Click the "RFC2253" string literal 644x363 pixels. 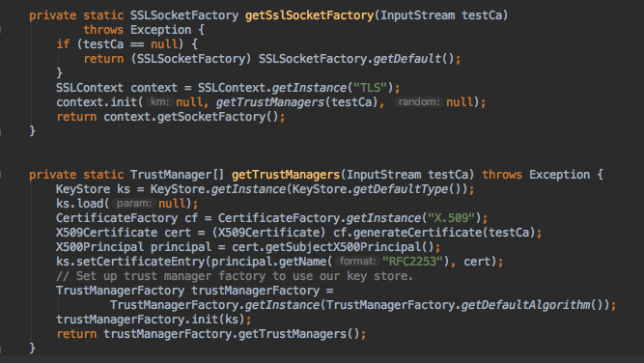point(413,262)
